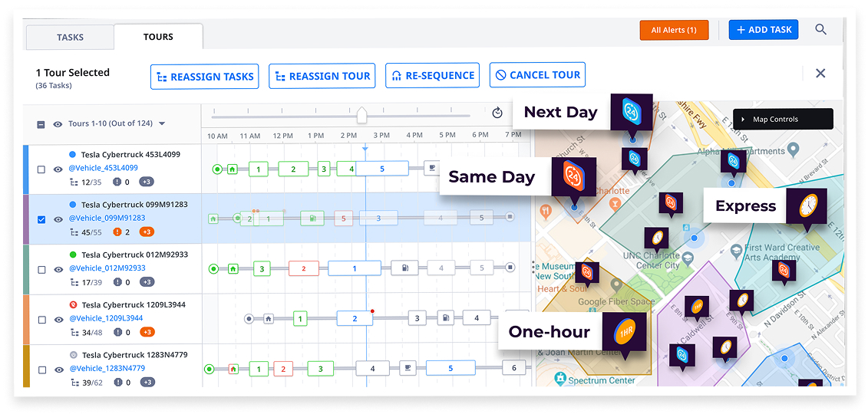Viewport: 868px width, 414px height.
Task: Click home depot icon in 1209L3944 tour
Action: pyautogui.click(x=269, y=318)
